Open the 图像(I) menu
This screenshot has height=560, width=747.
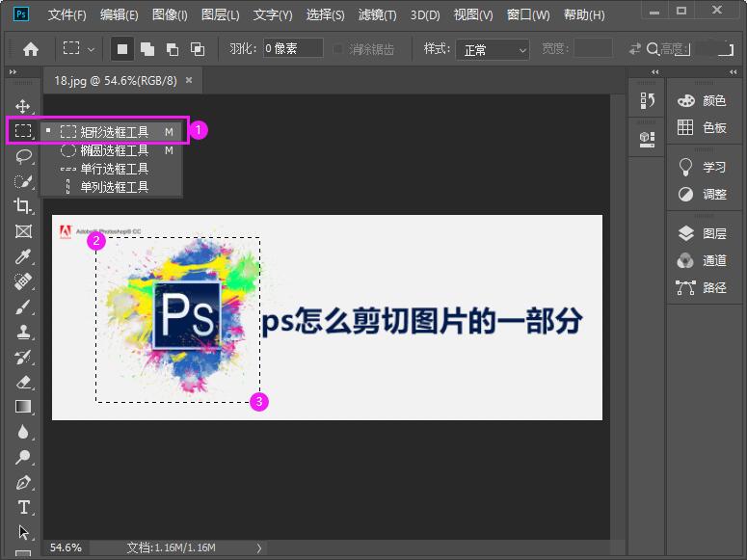[170, 14]
